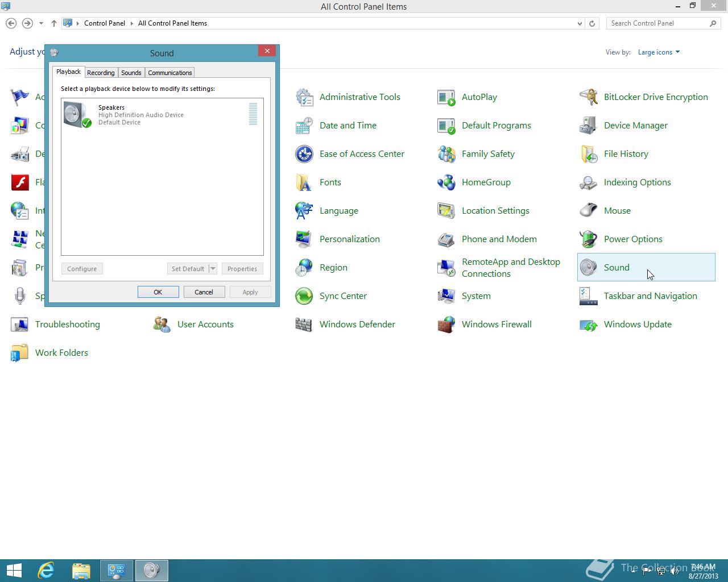Open the Troubleshooting icon
The width and height of the screenshot is (728, 582).
pyautogui.click(x=20, y=325)
